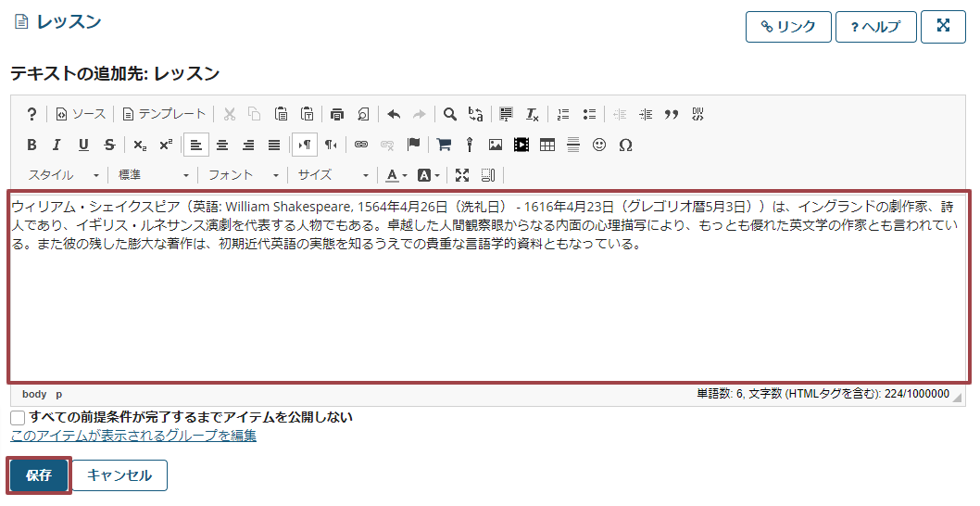Image resolution: width=980 pixels, height=506 pixels.
Task: Set left-to-right text direction
Action: coord(305,145)
